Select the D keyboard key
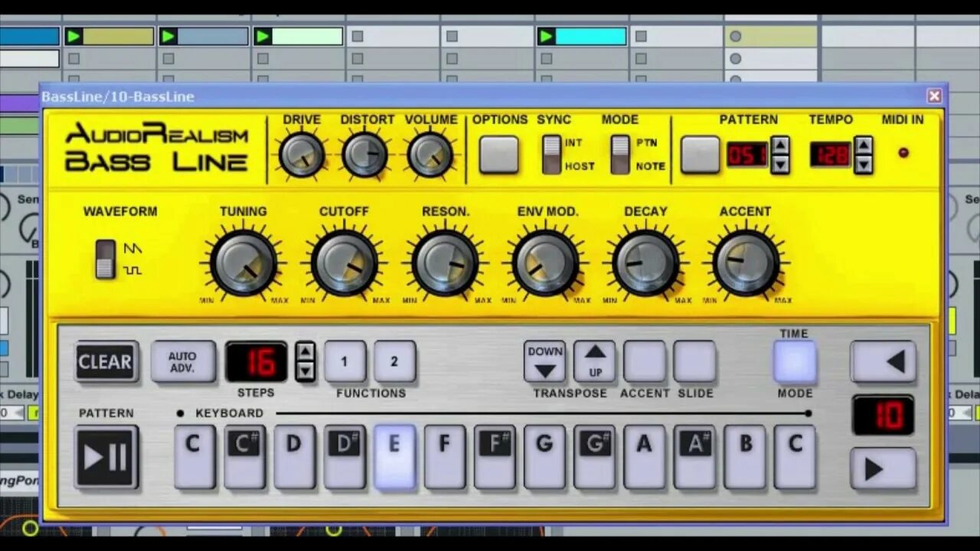This screenshot has height=551, width=980. tap(294, 457)
